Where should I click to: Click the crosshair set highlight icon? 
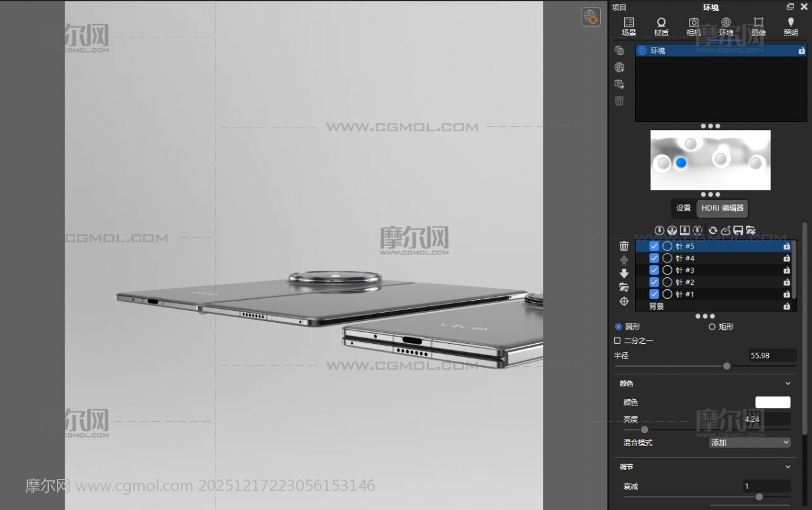[624, 301]
